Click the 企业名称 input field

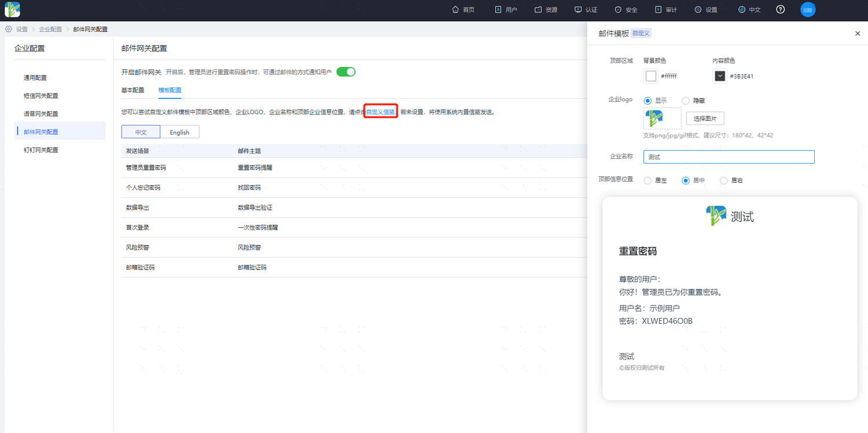click(x=729, y=157)
